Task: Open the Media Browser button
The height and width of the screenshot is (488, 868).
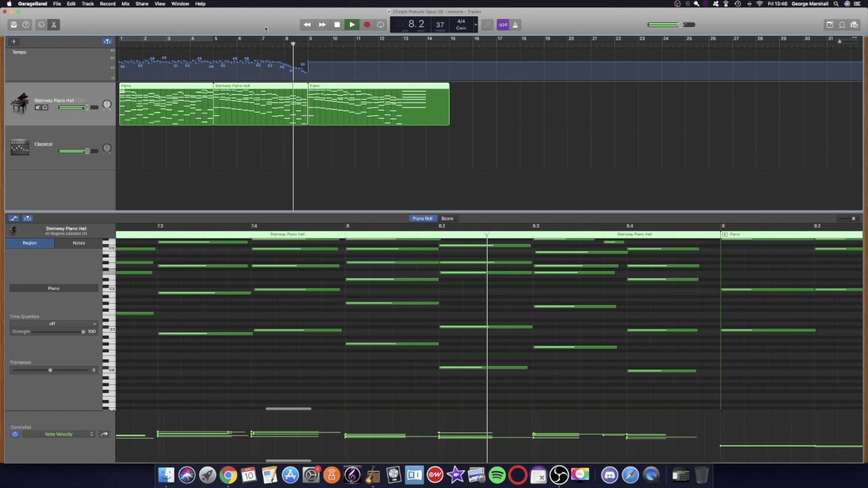Action: point(854,24)
